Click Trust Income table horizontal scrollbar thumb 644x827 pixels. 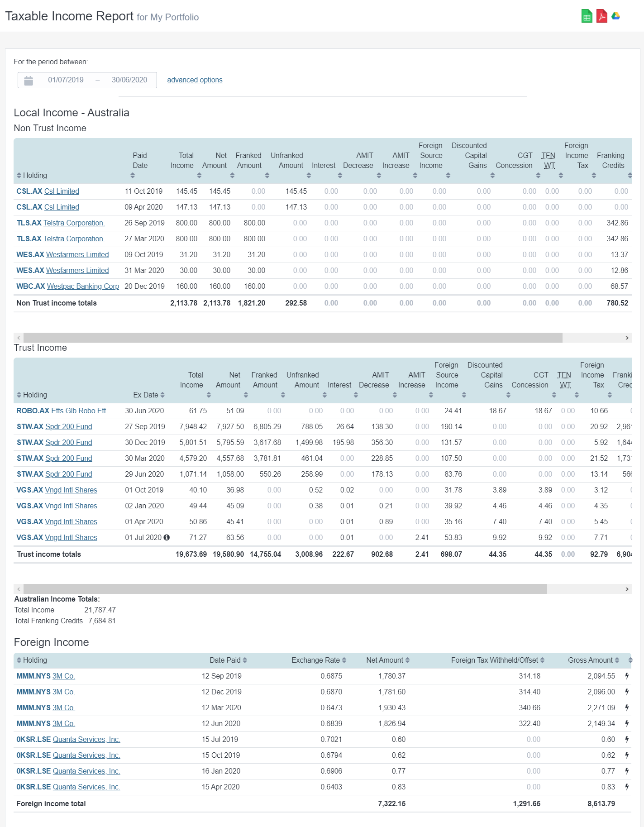(x=285, y=589)
